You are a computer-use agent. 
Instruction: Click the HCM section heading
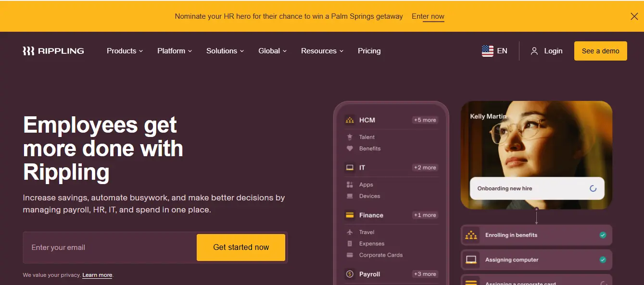tap(367, 120)
